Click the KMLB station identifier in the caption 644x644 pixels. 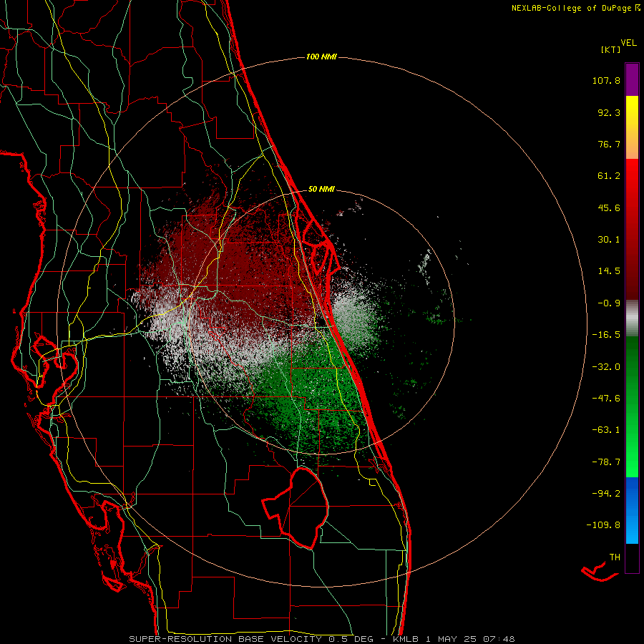[406, 639]
